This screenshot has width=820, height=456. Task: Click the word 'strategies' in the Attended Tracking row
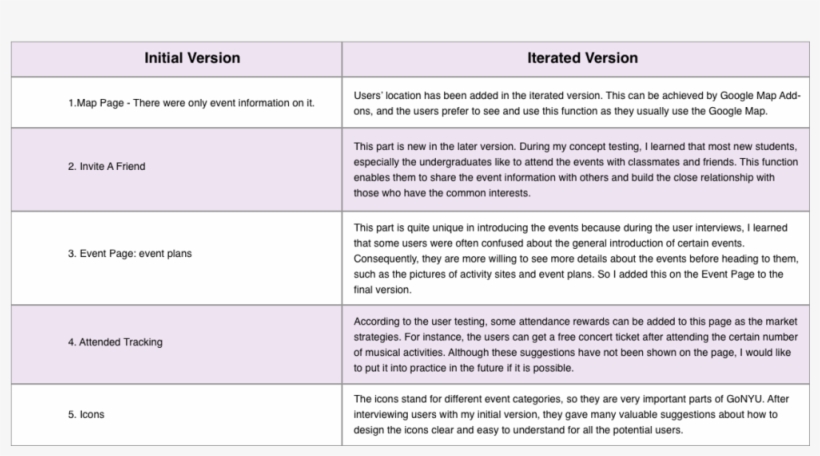[378, 337]
